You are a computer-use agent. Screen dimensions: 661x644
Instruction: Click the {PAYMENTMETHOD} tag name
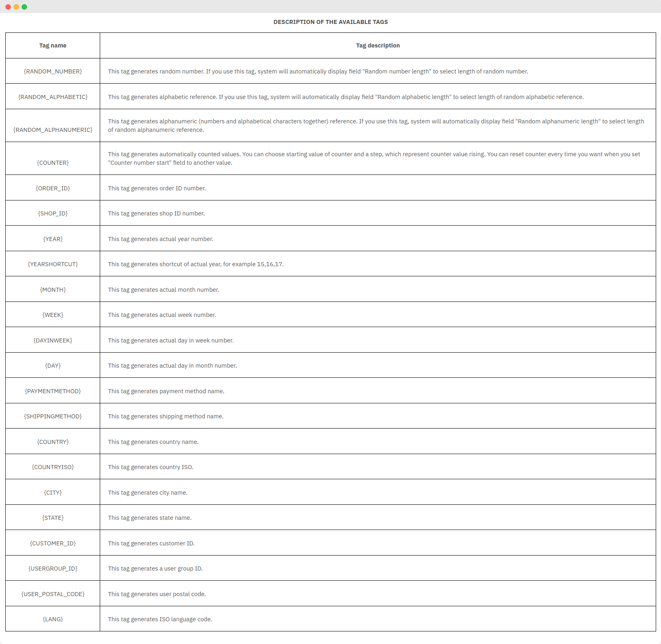(x=53, y=391)
